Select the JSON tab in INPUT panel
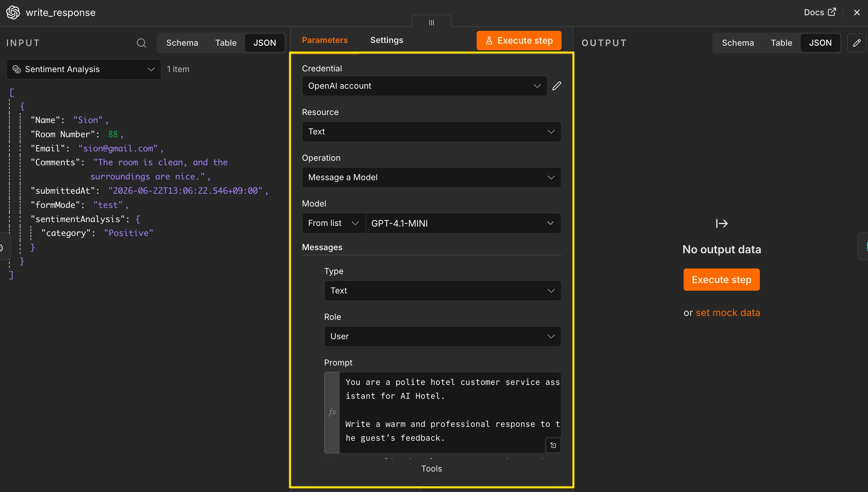This screenshot has height=492, width=868. 264,43
